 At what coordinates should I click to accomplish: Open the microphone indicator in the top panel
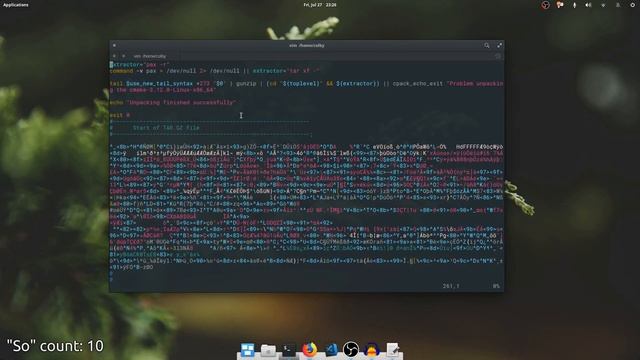pos(574,5)
